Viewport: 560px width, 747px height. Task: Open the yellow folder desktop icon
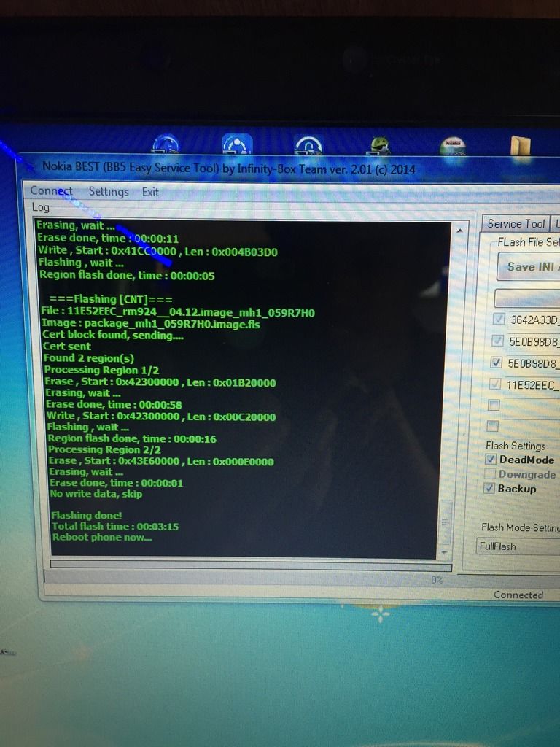pyautogui.click(x=521, y=145)
